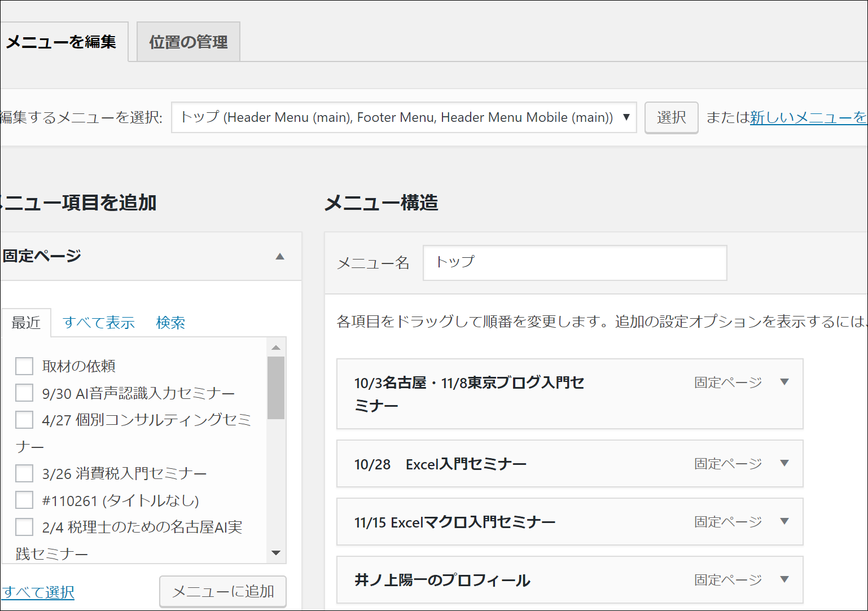868x611 pixels.
Task: Click the すべて選択 link
Action: click(38, 592)
